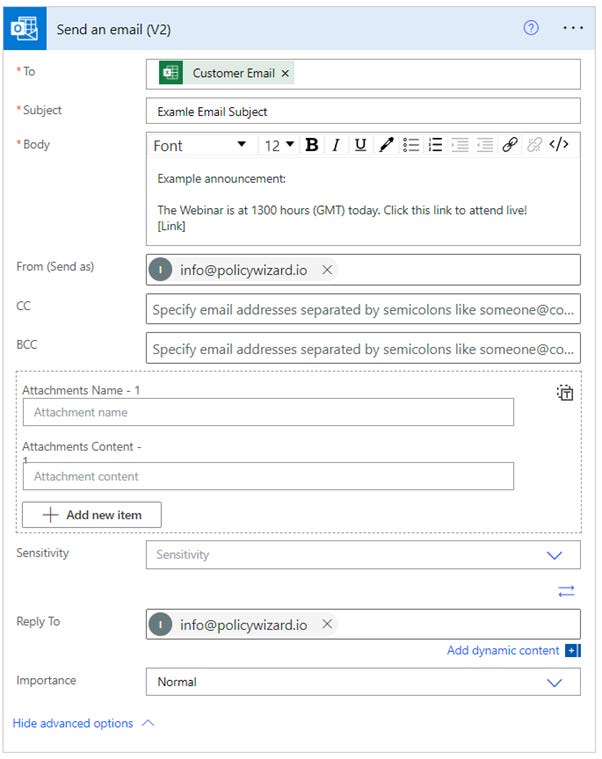Click the Attachment content field
The width and height of the screenshot is (602, 759).
[x=270, y=478]
